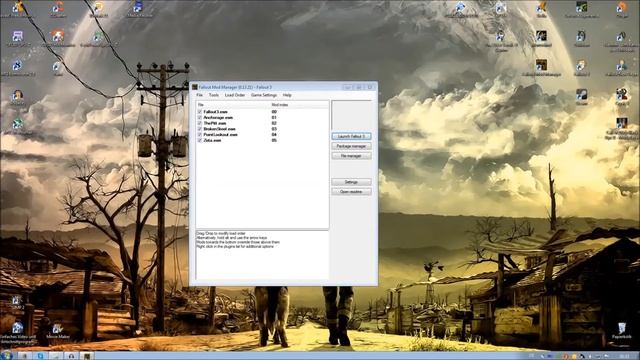
Task: Click the 'Right click in the plugins list' hint line
Action: pyautogui.click(x=235, y=247)
